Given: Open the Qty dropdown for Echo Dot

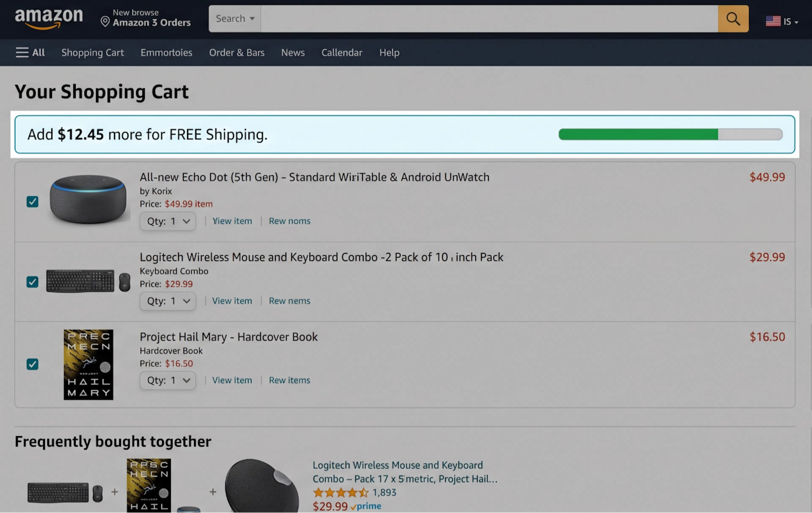Looking at the screenshot, I should 168,221.
